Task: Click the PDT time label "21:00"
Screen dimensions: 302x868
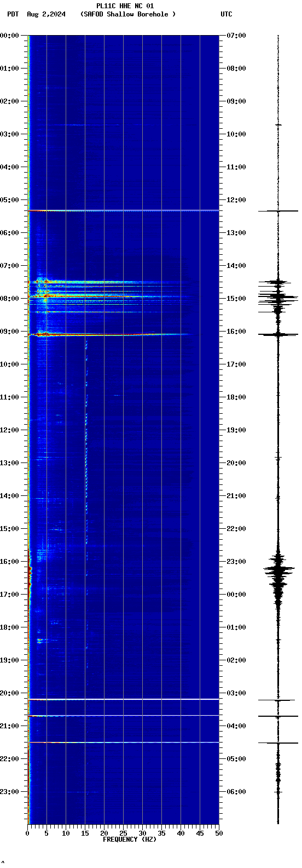Action: coord(9,726)
